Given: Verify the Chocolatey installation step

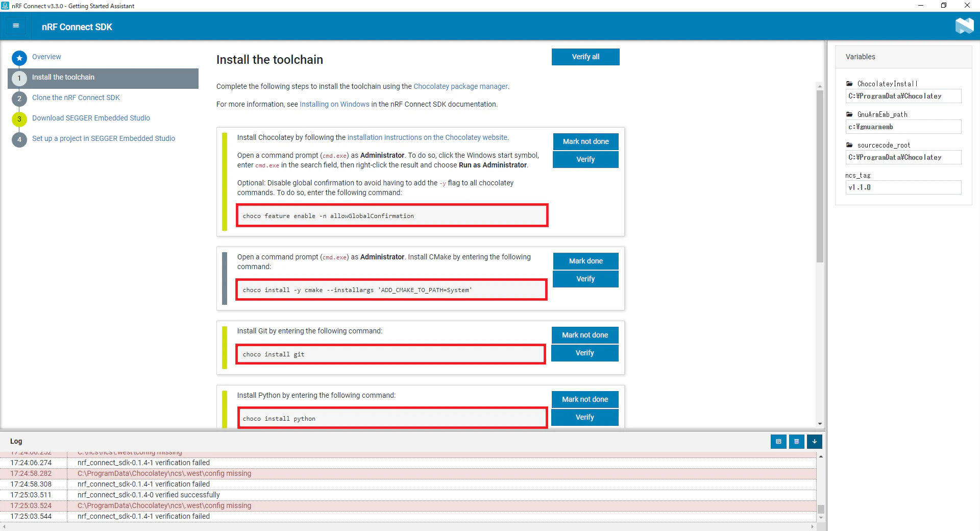Looking at the screenshot, I should (x=585, y=159).
